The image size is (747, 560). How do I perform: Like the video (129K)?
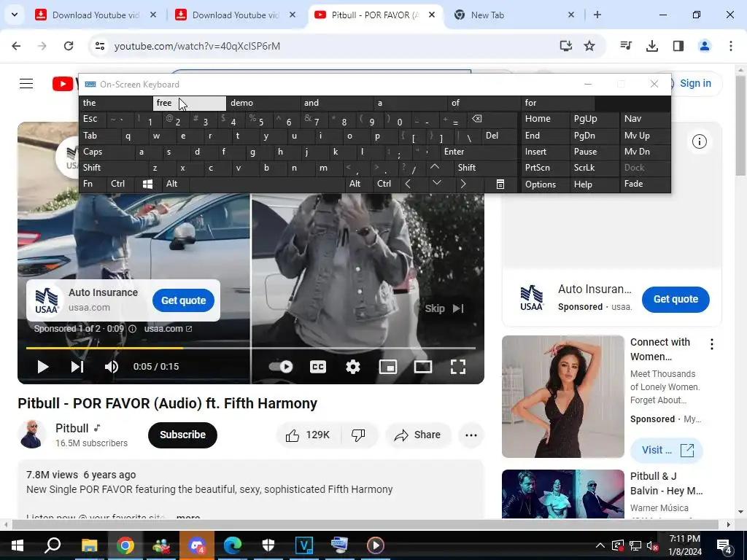click(308, 435)
